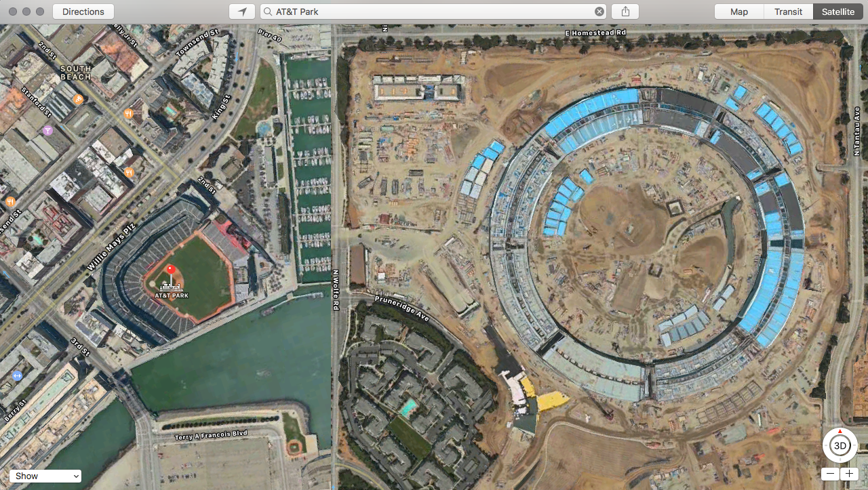Click the purple bar icon near Stanford St
This screenshot has height=490, width=868.
[47, 130]
